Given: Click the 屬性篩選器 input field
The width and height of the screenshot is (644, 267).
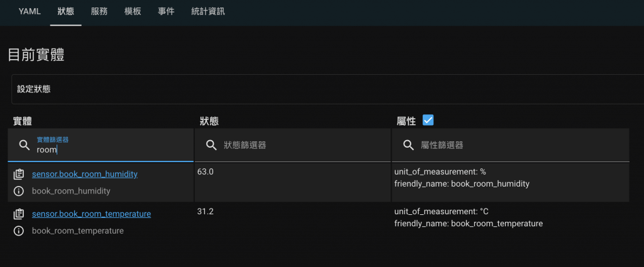Looking at the screenshot, I should 511,144.
